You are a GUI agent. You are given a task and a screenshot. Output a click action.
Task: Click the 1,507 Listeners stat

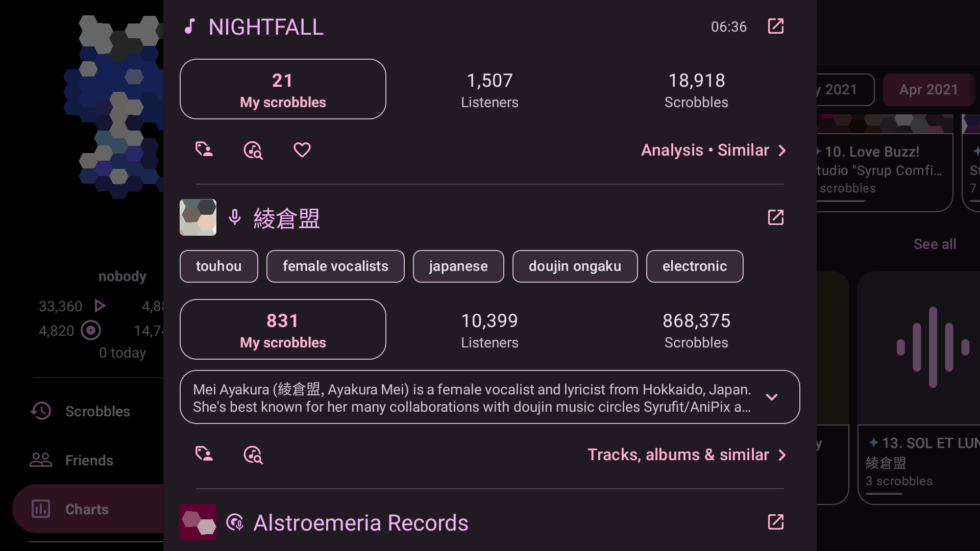(489, 90)
